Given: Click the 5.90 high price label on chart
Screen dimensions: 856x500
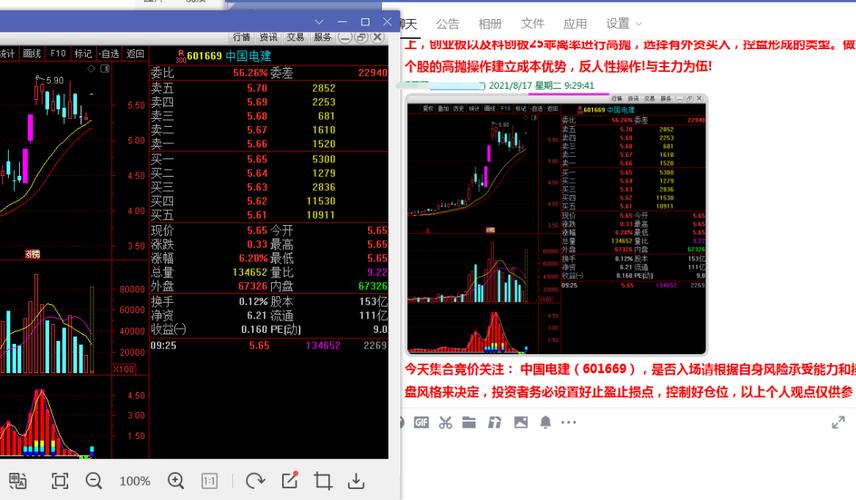Looking at the screenshot, I should point(55,80).
